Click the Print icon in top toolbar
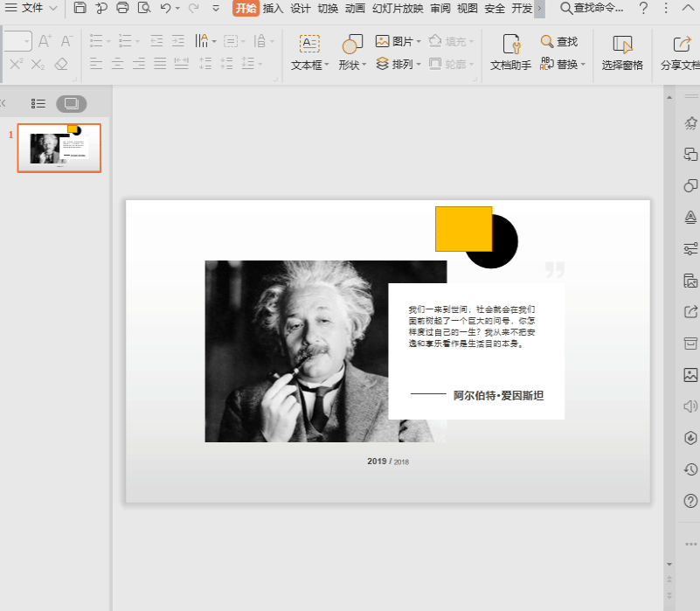The height and width of the screenshot is (611, 700). [x=122, y=8]
